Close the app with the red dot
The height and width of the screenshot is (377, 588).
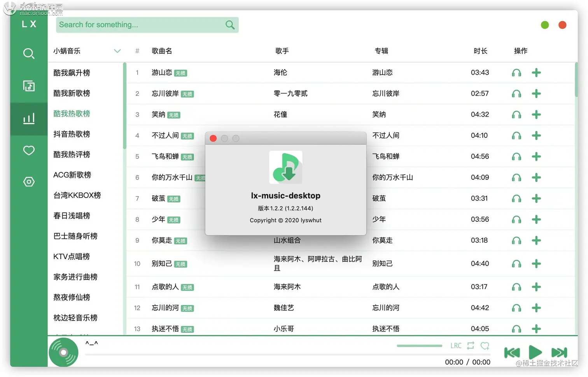pos(562,25)
